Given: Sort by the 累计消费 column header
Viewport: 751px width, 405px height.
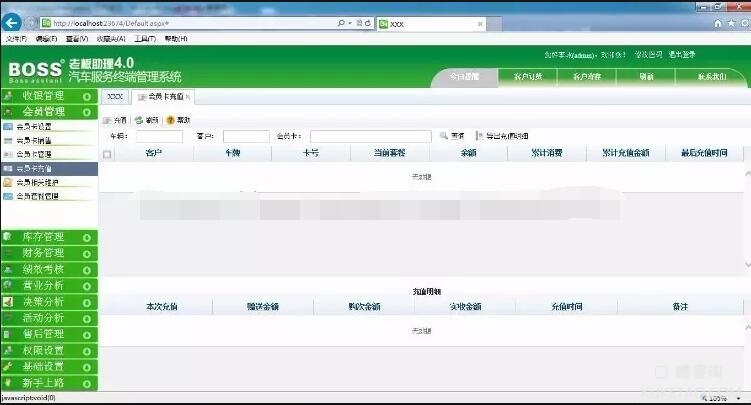Looking at the screenshot, I should (546, 153).
